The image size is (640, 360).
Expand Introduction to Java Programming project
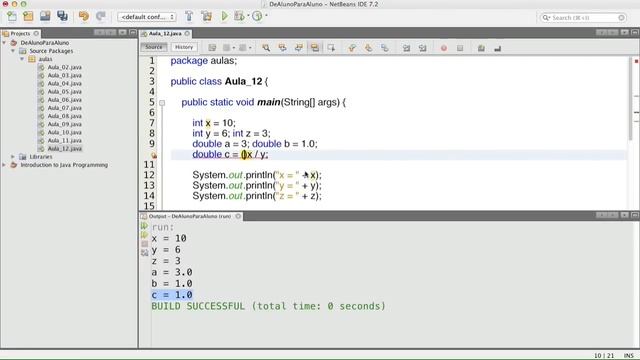(4, 165)
